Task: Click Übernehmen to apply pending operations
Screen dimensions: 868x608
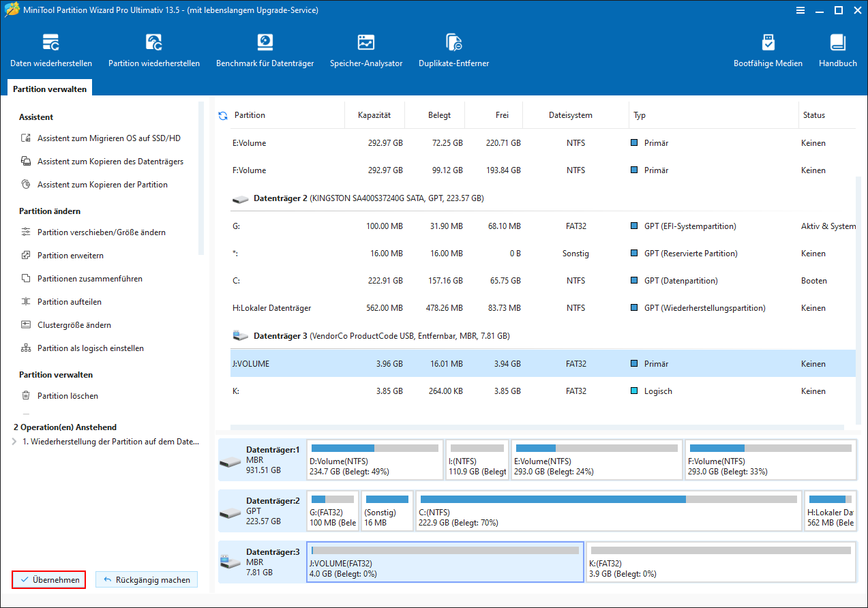Action: (x=48, y=579)
